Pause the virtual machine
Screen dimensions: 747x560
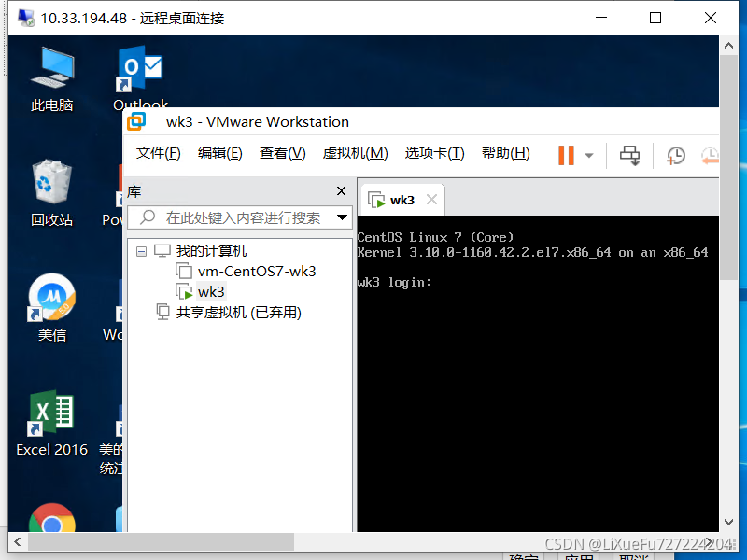pos(566,155)
